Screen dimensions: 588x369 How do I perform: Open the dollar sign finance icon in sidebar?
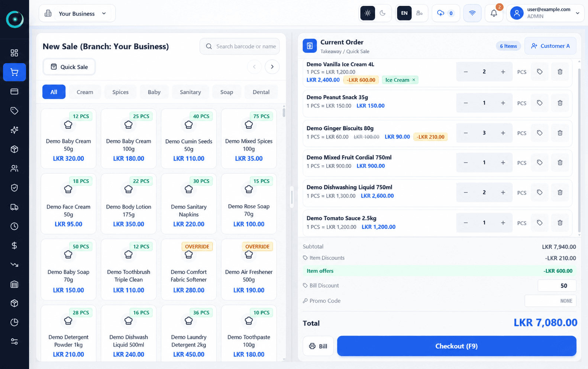tap(14, 245)
